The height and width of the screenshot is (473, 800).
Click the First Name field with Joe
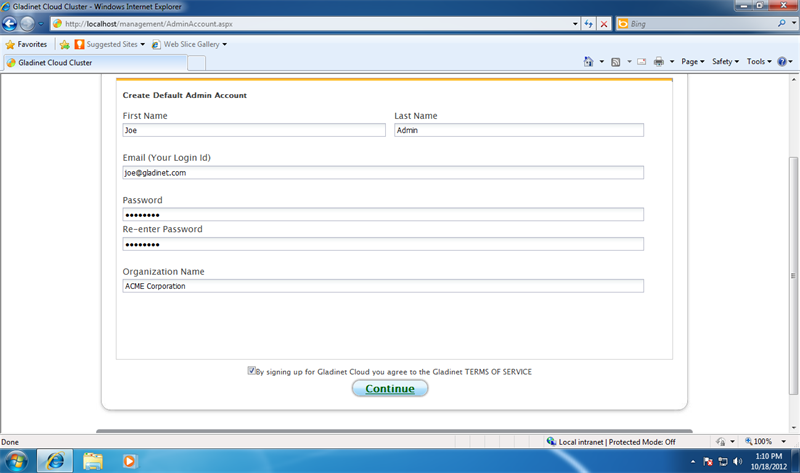click(254, 130)
